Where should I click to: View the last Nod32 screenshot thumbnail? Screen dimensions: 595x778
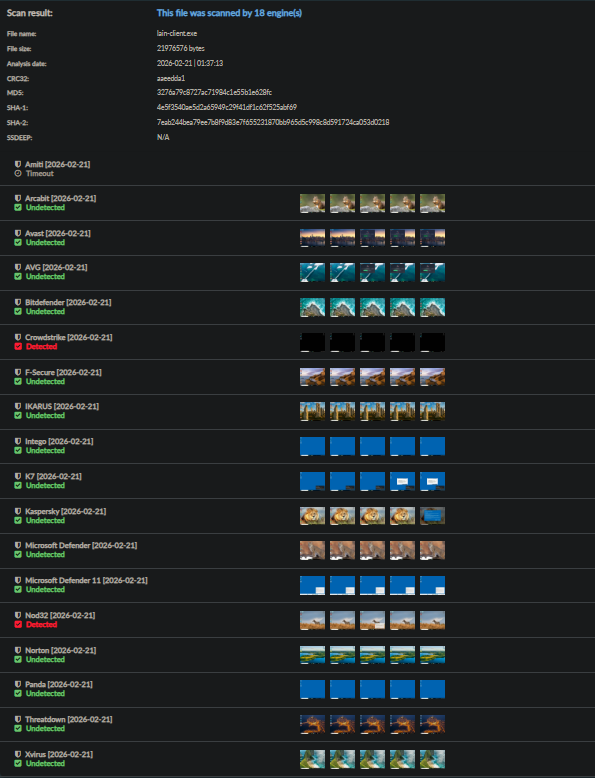tap(432, 620)
